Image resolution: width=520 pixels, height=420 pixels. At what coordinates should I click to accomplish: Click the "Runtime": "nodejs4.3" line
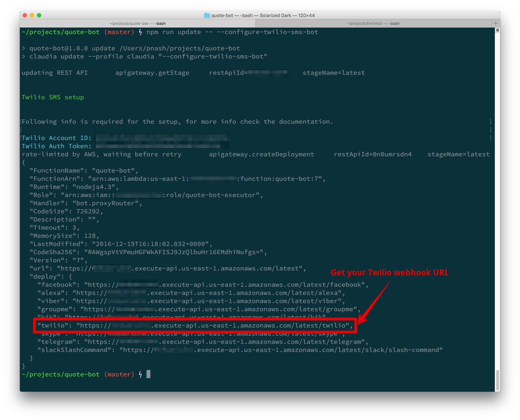pos(74,187)
